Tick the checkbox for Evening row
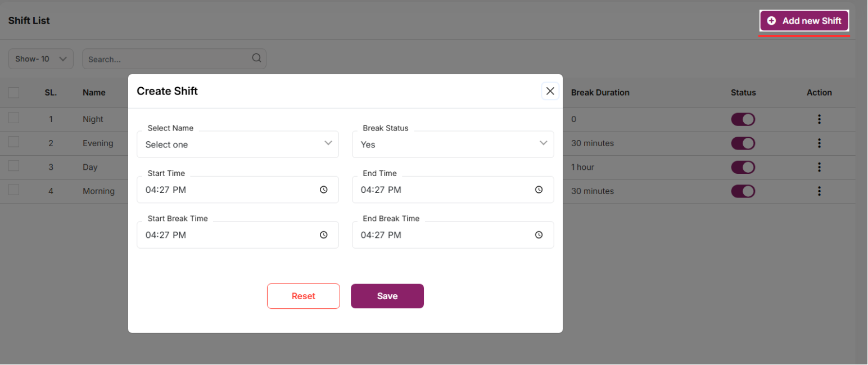This screenshot has width=868, height=365. pos(14,142)
